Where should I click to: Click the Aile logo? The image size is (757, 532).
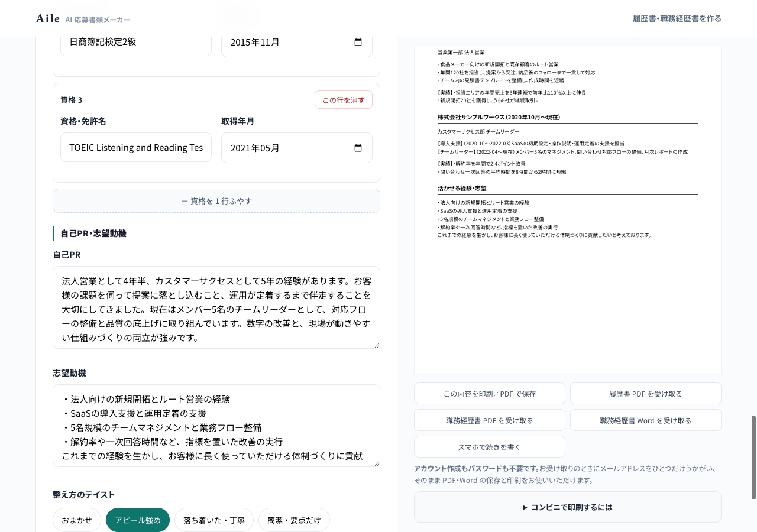tap(47, 18)
